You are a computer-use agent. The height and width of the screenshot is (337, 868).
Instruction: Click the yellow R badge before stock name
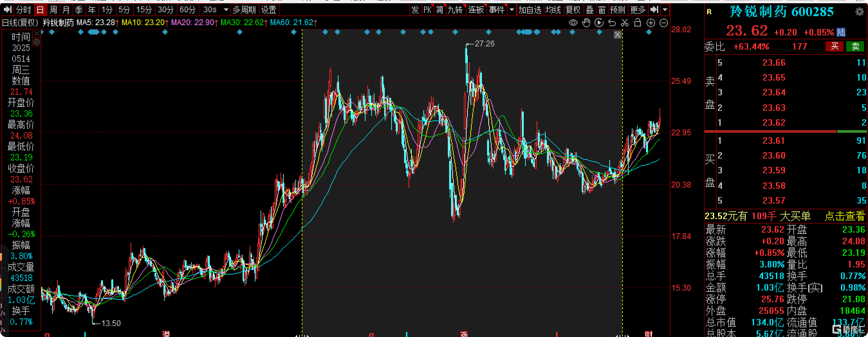pyautogui.click(x=709, y=12)
